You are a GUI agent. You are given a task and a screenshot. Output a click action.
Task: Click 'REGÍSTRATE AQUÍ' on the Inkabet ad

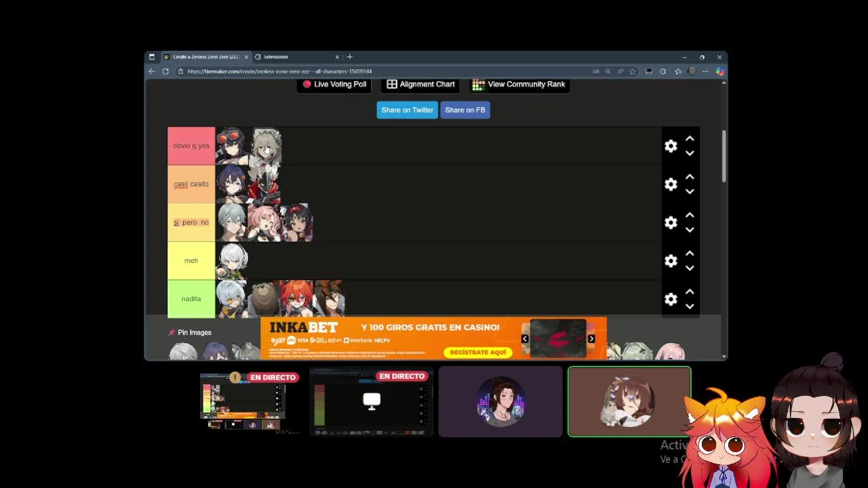click(x=479, y=352)
